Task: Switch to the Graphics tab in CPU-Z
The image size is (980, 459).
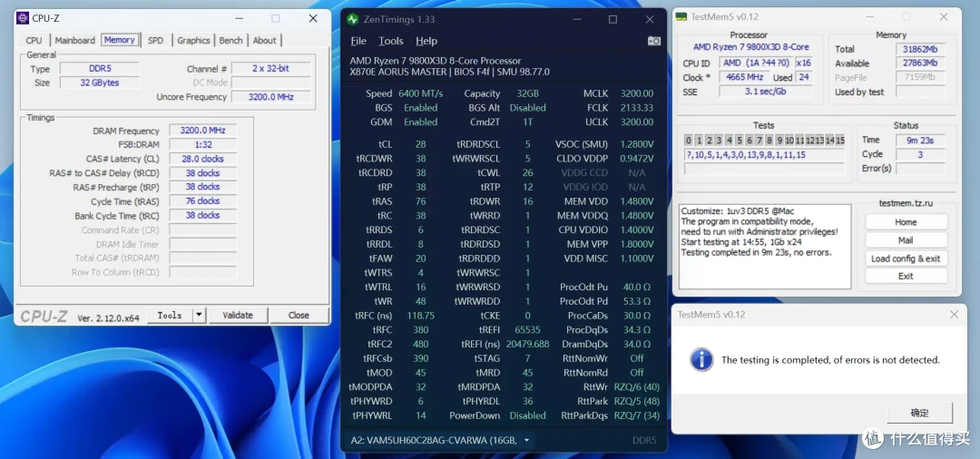Action: 193,40
